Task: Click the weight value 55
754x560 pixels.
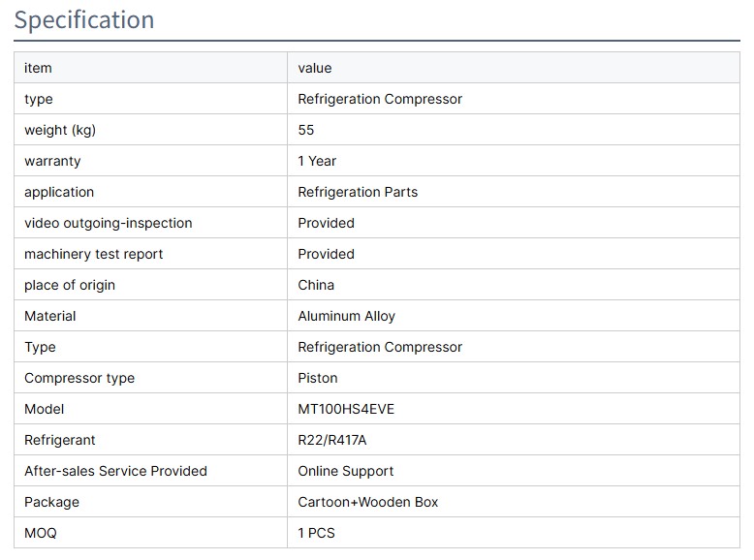Action: (306, 130)
